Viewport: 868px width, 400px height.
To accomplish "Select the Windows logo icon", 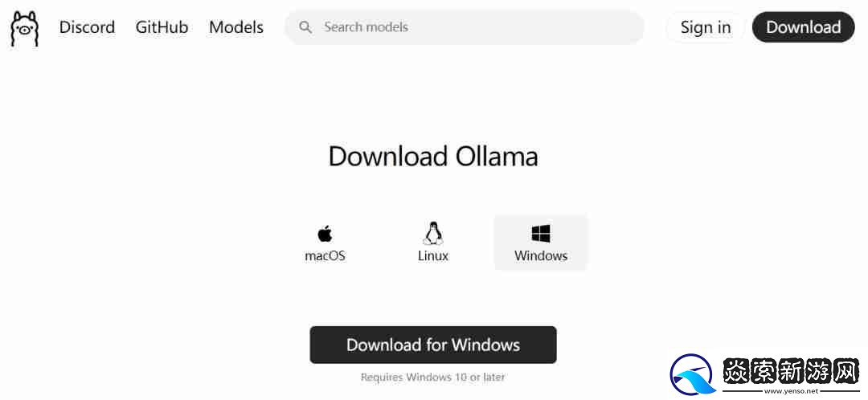I will 541,234.
